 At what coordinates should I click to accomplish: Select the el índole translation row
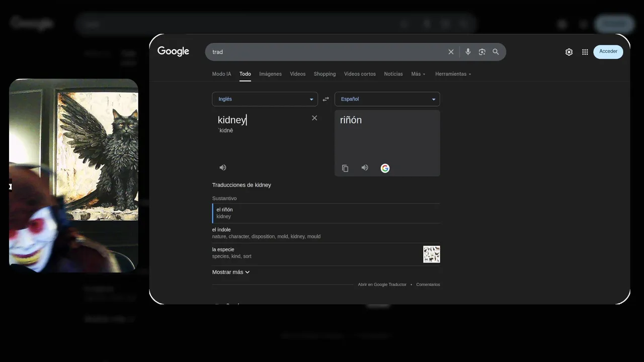point(326,233)
